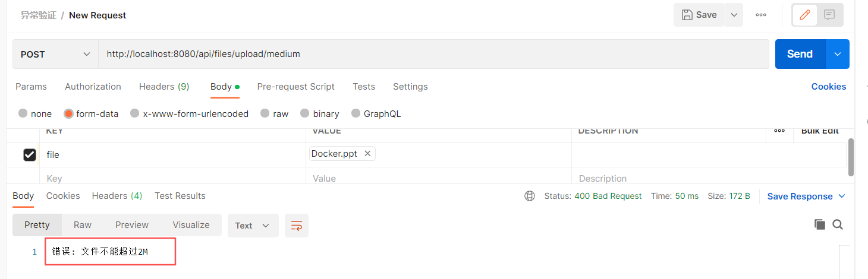Expand the Send options arrow

point(838,54)
